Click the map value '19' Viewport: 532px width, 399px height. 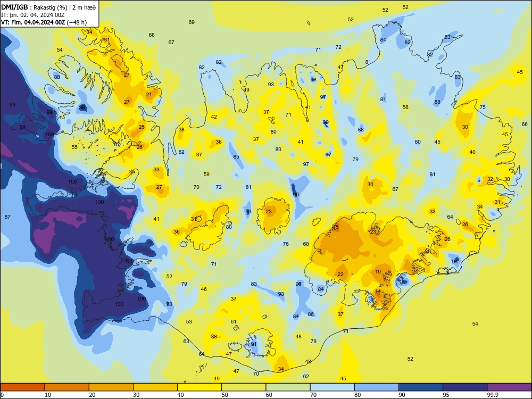378,272
